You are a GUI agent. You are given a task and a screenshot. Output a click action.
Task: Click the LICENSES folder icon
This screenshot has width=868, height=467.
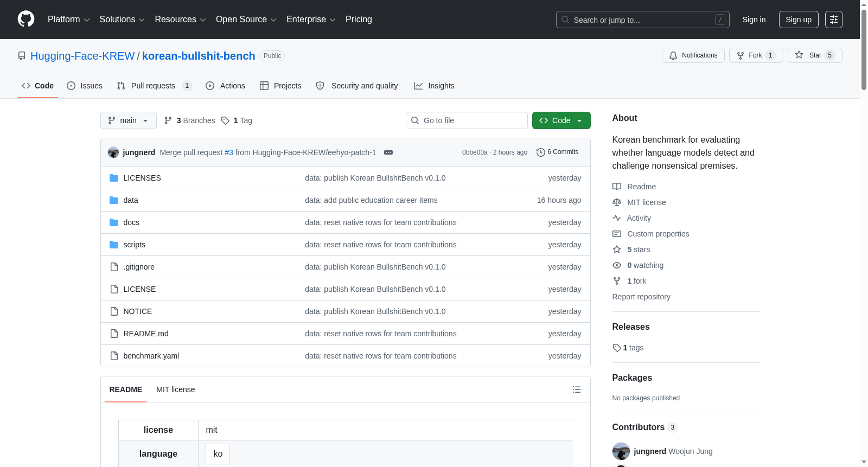(114, 178)
